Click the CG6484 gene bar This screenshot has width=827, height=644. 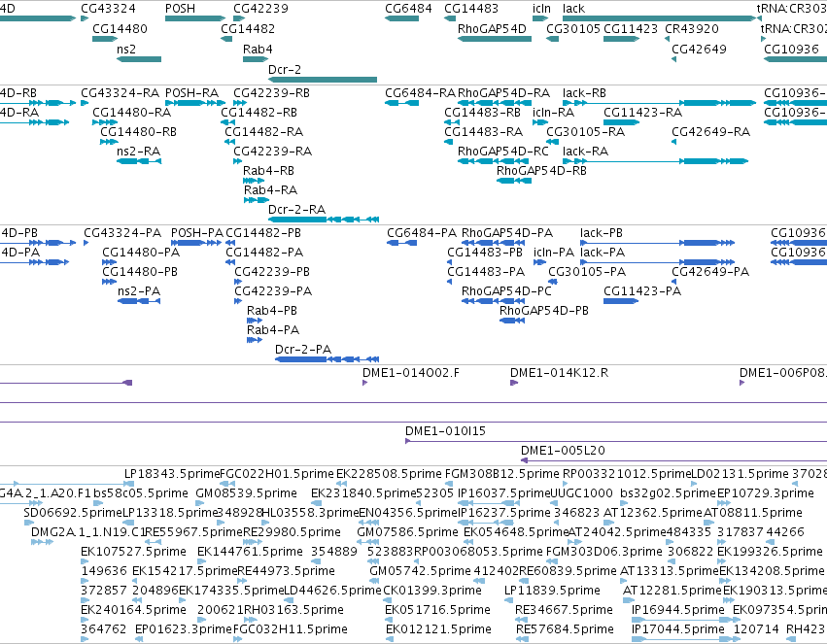401,18
